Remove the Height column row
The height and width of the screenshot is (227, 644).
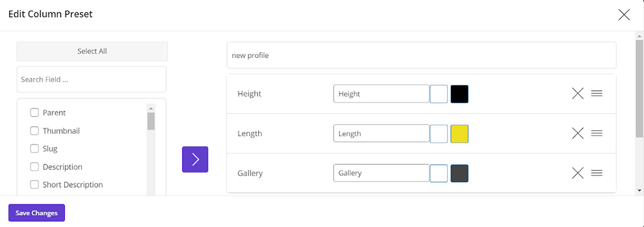[x=577, y=94]
